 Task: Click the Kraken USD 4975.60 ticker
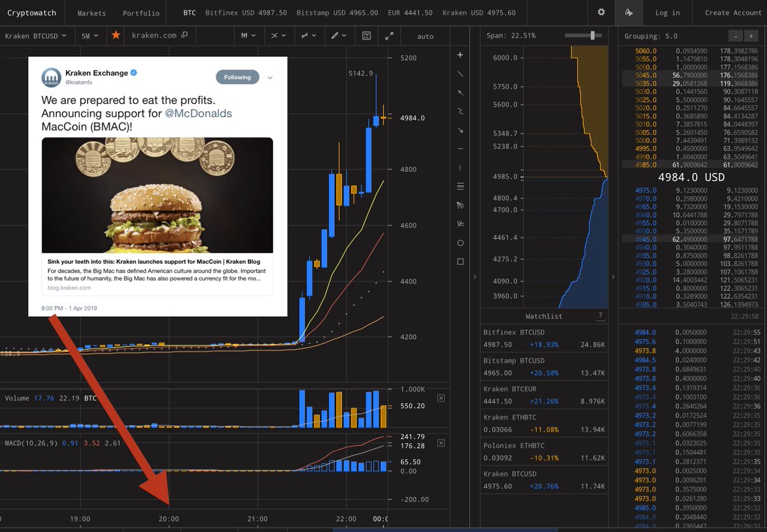point(479,13)
